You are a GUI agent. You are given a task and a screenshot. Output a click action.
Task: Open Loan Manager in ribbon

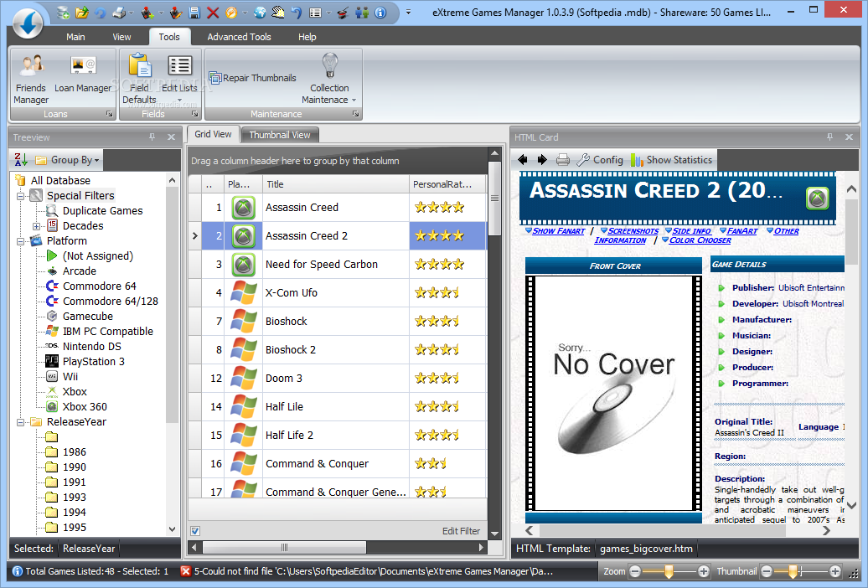[x=83, y=74]
